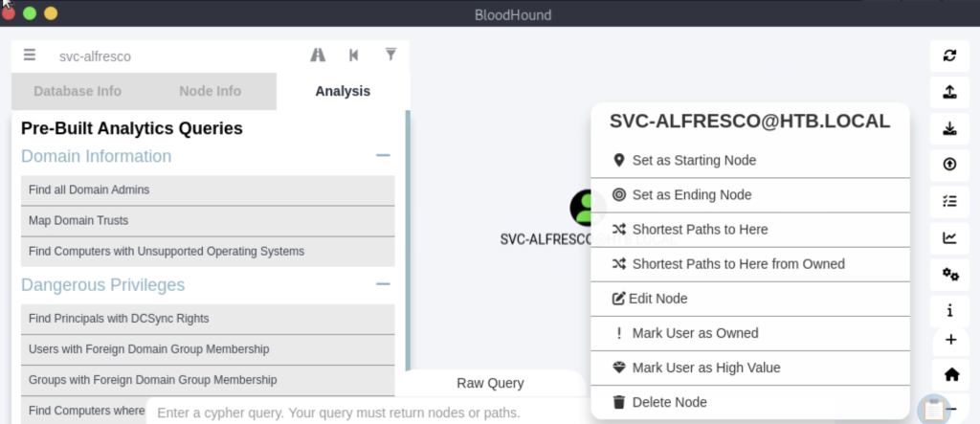Click the bullseye icon beside Set as Ending Node

pos(619,194)
